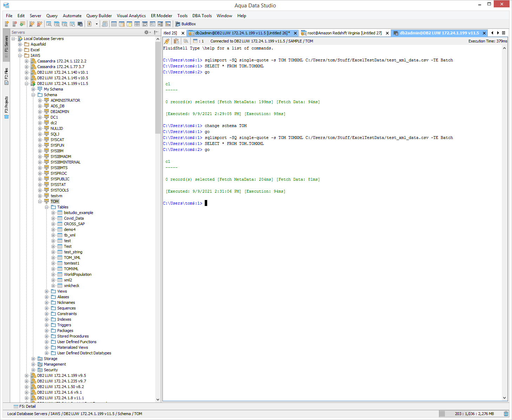Click the connect plug icon in main toolbar
Viewport: 512px width, 420px height.
tap(32, 24)
